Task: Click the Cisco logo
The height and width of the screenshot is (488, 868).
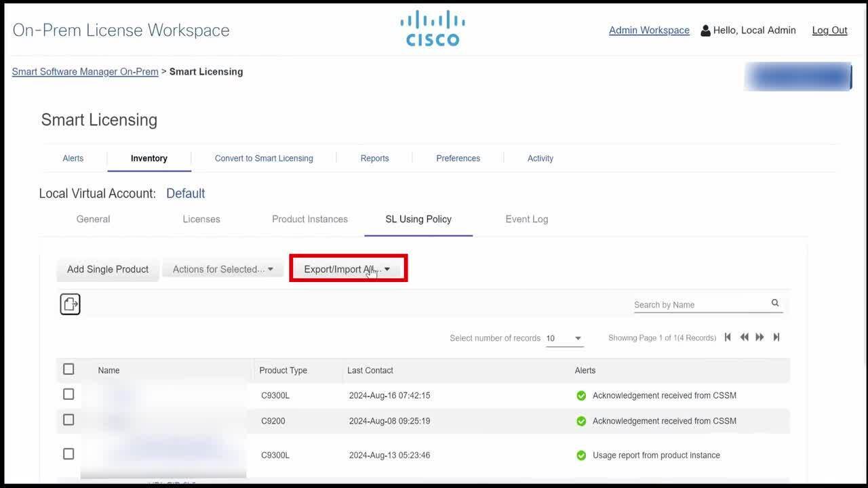Action: (x=433, y=28)
